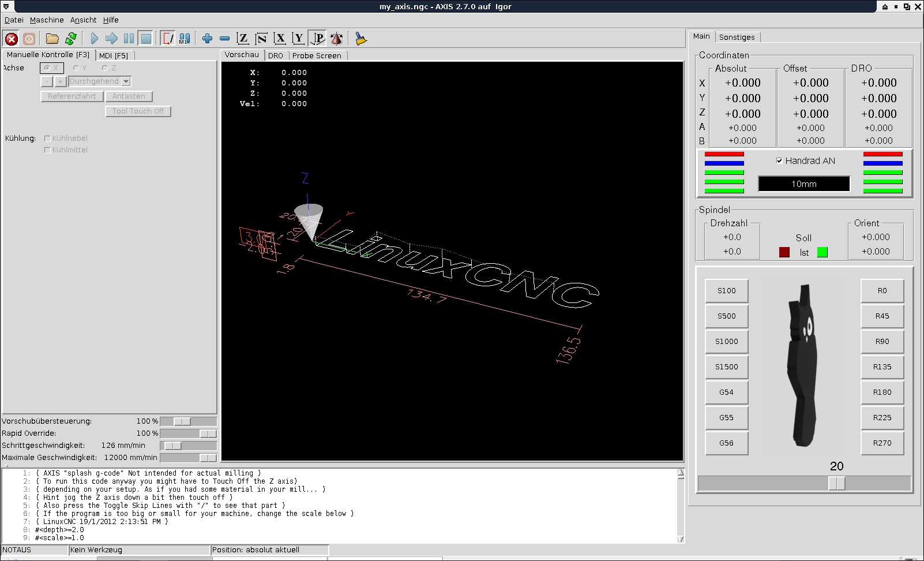The width and height of the screenshot is (924, 561).
Task: Select Main tab in right panel
Action: tap(701, 36)
